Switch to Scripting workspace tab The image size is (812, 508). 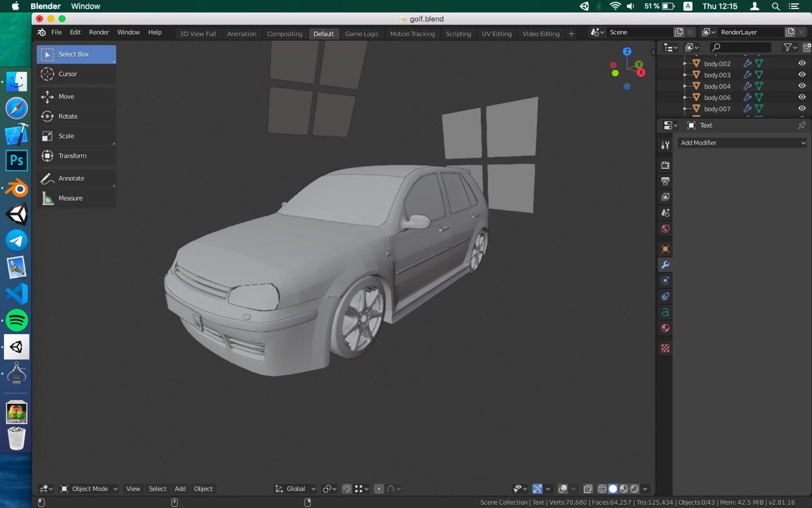point(458,34)
